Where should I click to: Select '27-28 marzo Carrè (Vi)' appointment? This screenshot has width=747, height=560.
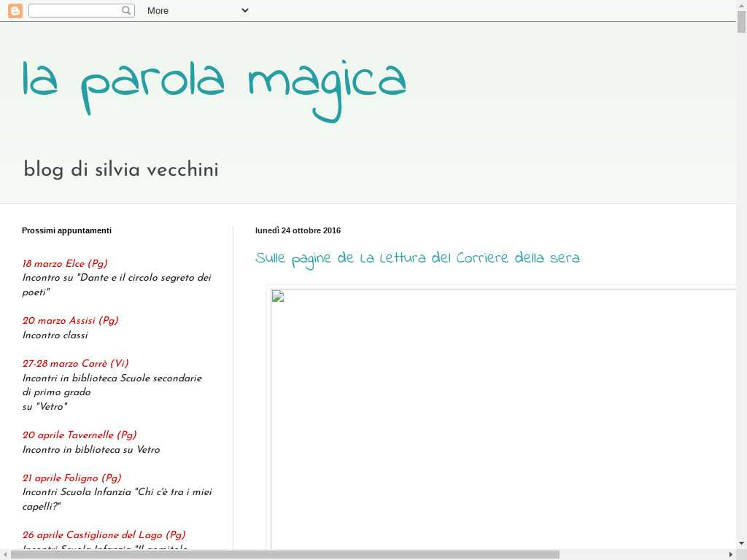click(x=75, y=364)
